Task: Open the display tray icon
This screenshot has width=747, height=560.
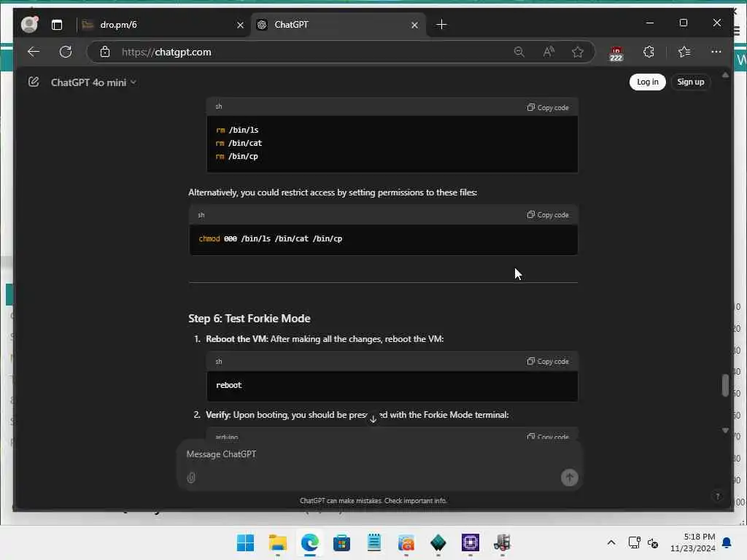Action: (x=634, y=542)
